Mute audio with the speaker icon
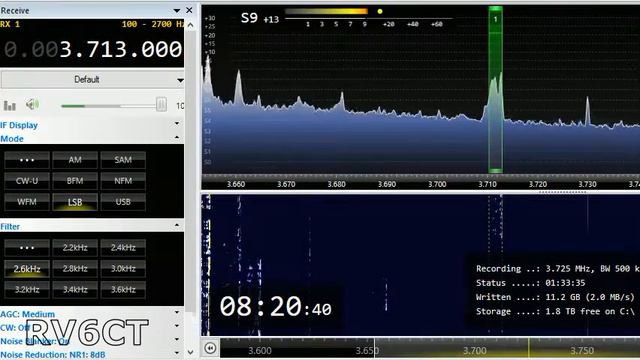The width and height of the screenshot is (640, 360). 32,104
